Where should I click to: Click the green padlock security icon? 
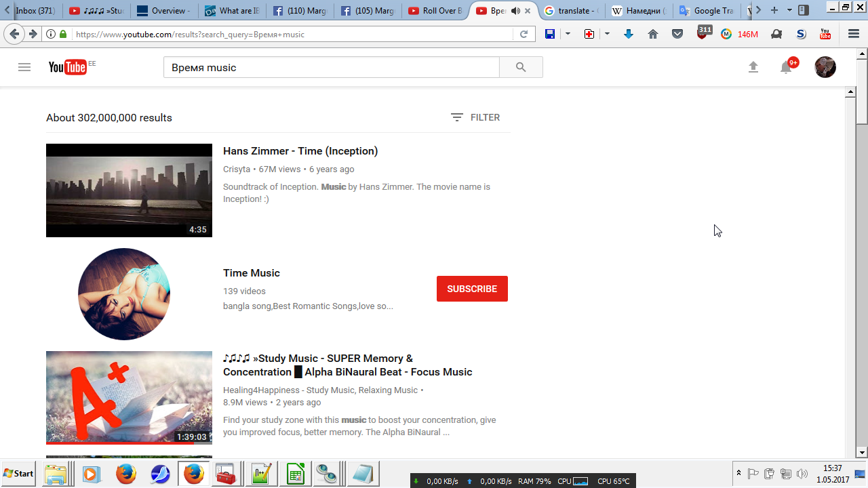pyautogui.click(x=63, y=34)
